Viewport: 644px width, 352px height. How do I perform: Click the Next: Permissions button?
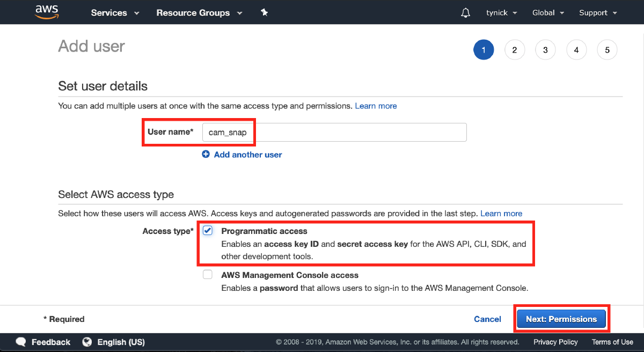(x=561, y=319)
